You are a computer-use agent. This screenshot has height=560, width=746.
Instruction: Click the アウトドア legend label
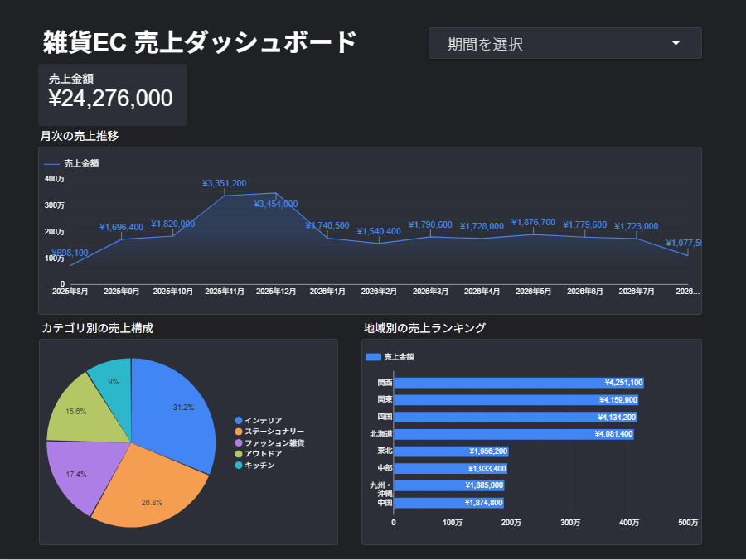pos(264,454)
